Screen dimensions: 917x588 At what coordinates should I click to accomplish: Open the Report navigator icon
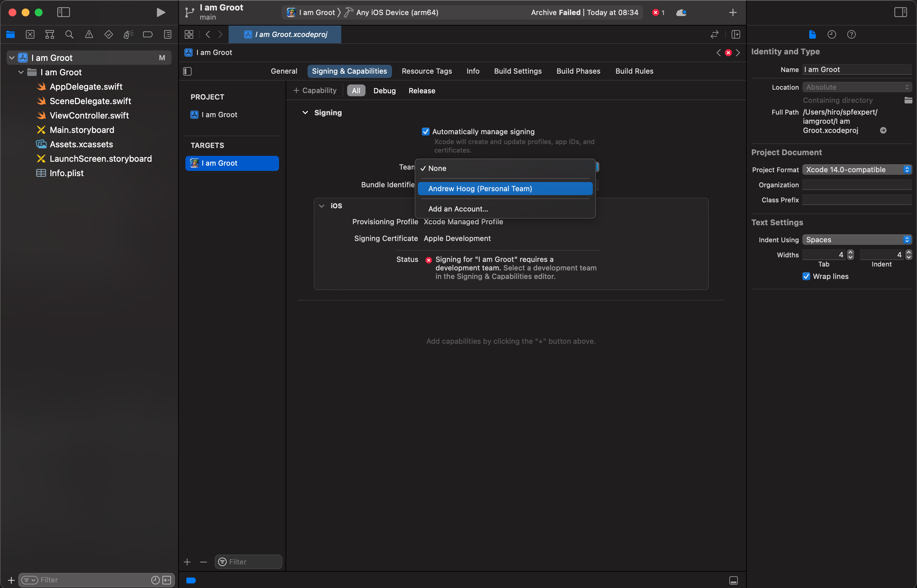tap(168, 34)
